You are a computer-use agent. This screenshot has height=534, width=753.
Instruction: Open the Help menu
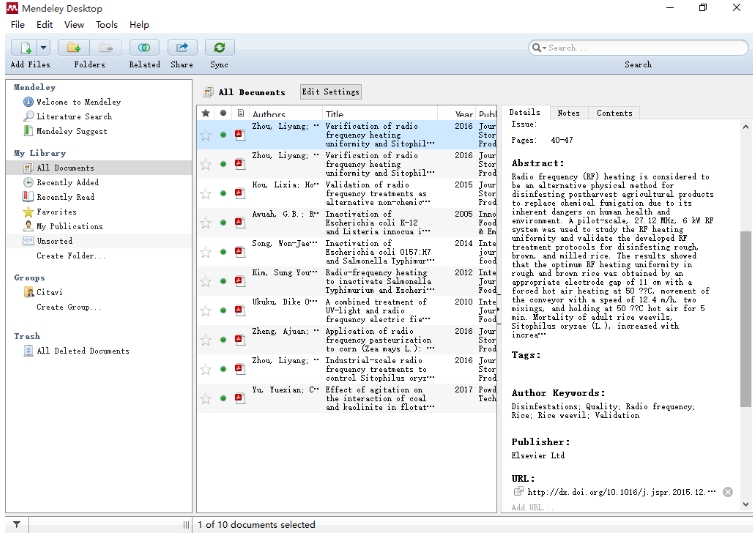[x=139, y=24]
